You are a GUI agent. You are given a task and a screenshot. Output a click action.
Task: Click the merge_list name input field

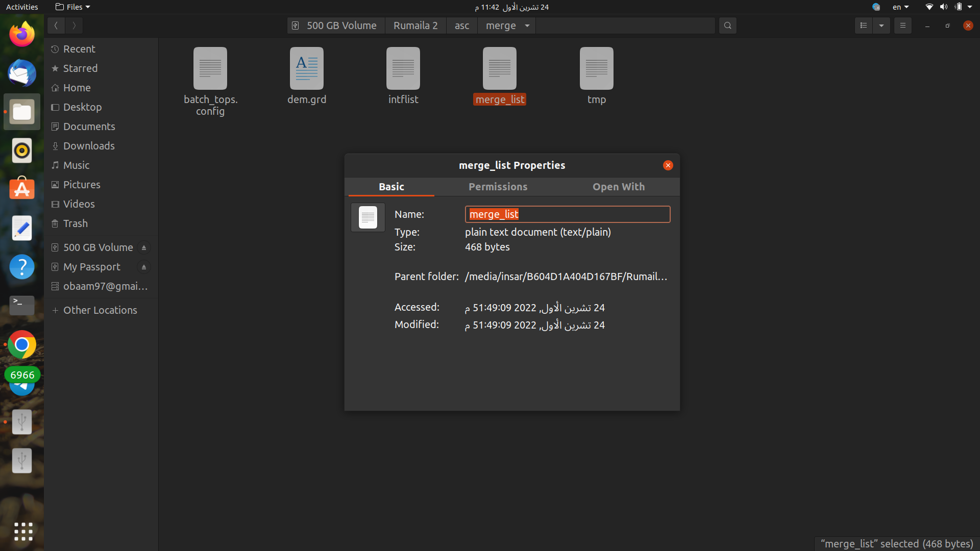click(567, 214)
